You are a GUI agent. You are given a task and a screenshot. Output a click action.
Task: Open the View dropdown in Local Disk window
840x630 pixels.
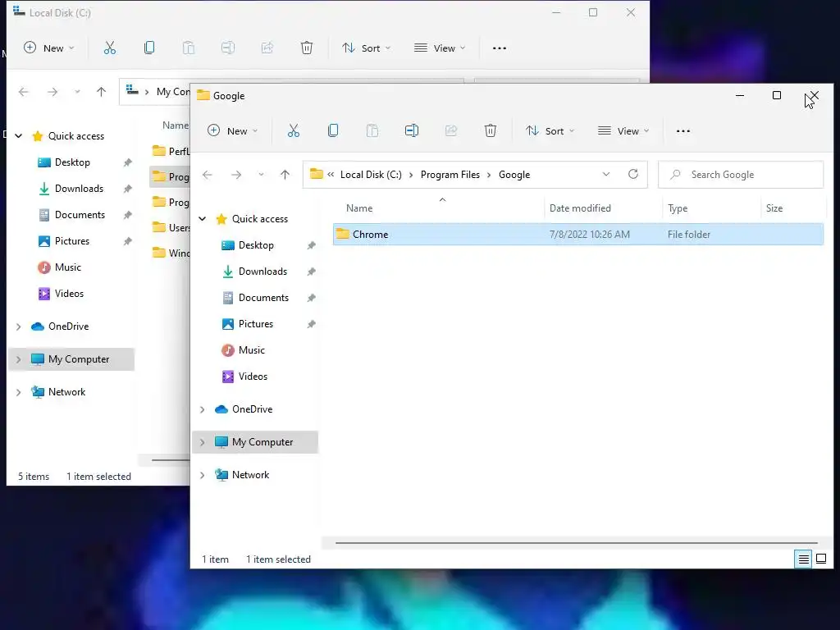440,48
